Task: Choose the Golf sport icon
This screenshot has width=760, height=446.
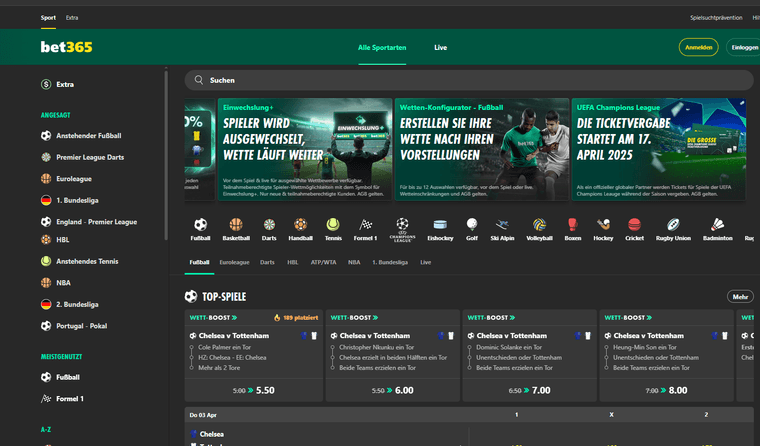Action: (472, 225)
